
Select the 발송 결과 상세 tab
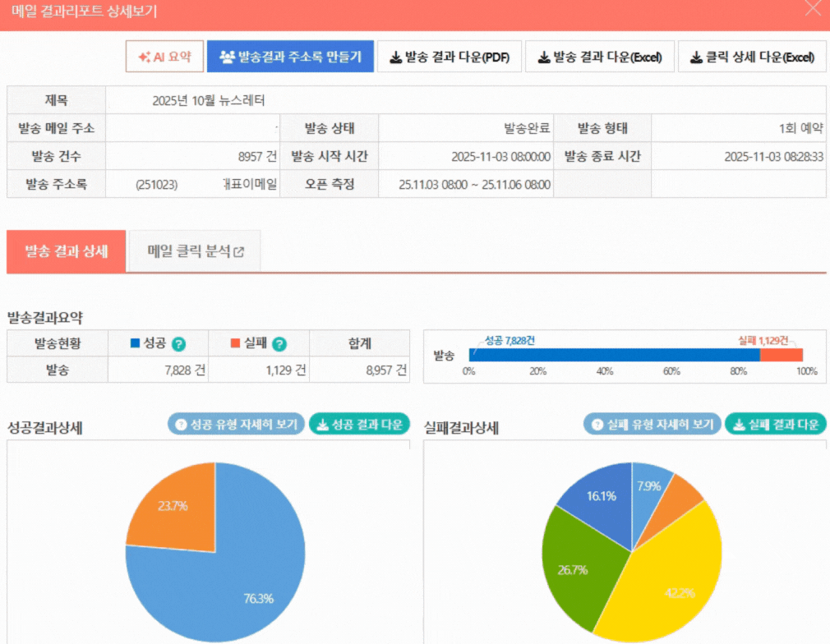tap(67, 251)
